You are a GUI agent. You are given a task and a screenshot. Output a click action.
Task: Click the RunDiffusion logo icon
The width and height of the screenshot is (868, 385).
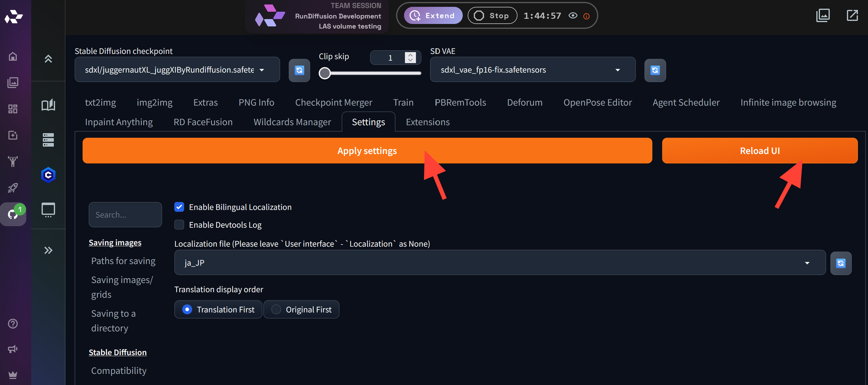[13, 16]
